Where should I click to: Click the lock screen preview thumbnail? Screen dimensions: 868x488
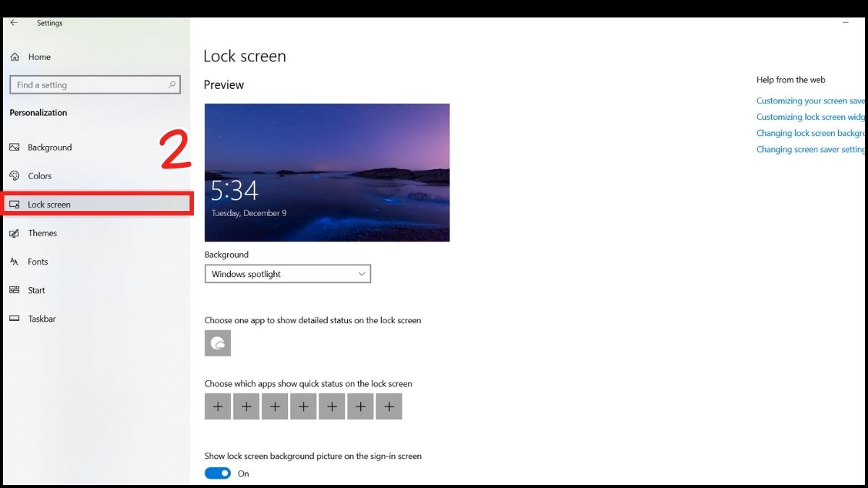326,172
